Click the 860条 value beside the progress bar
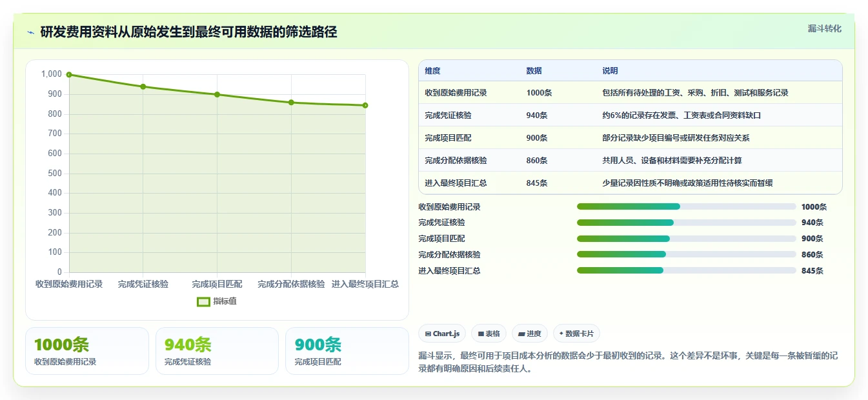This screenshot has width=868, height=400. 812,255
